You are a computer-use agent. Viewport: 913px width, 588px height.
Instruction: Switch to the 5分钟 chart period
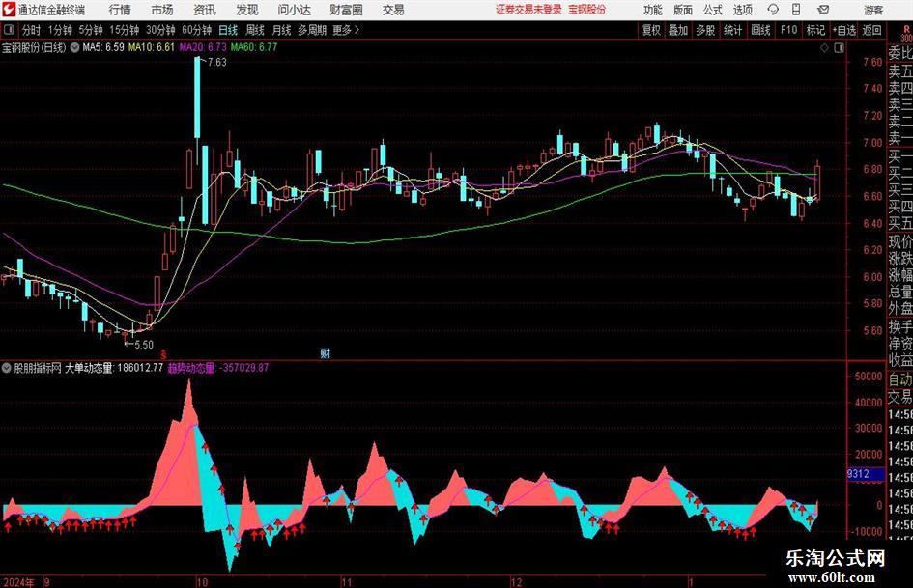[90, 30]
